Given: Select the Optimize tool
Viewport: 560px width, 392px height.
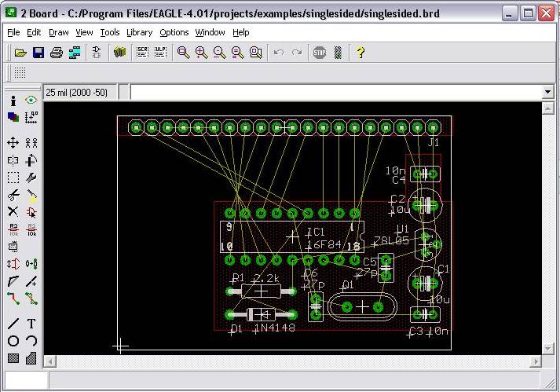Looking at the screenshot, I should tap(31, 281).
